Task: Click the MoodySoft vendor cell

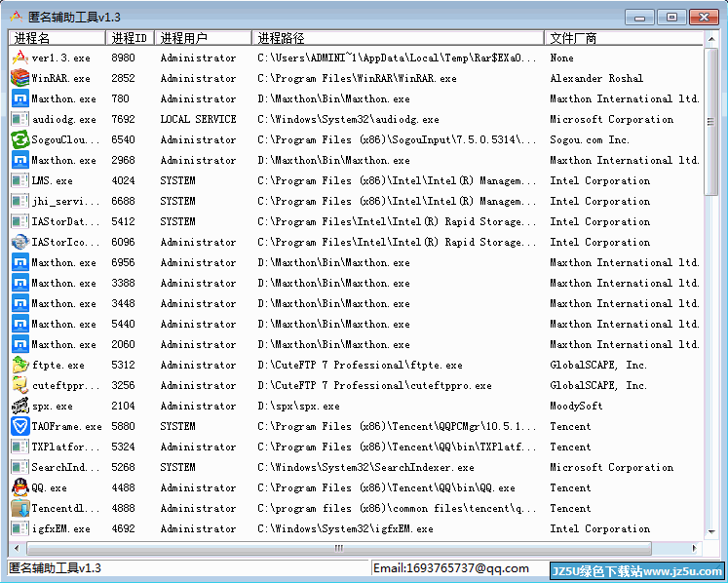Action: [x=576, y=406]
